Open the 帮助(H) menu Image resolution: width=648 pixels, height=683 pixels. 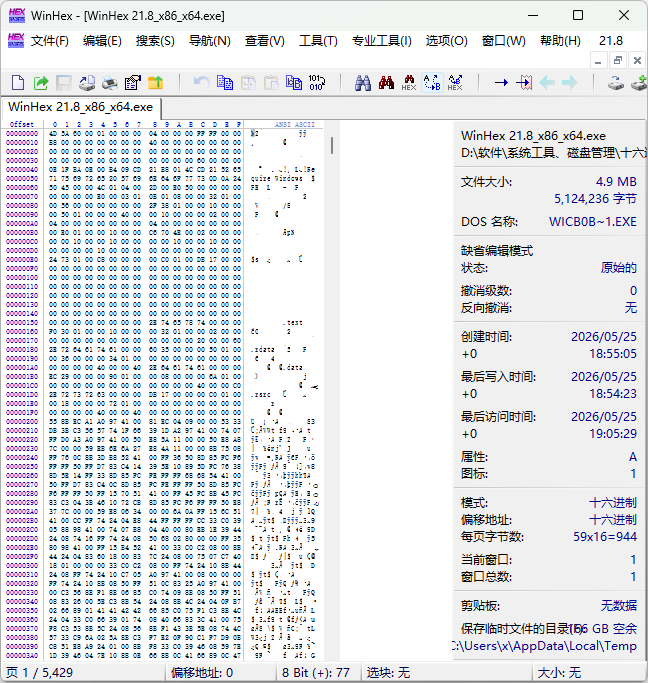[x=560, y=41]
